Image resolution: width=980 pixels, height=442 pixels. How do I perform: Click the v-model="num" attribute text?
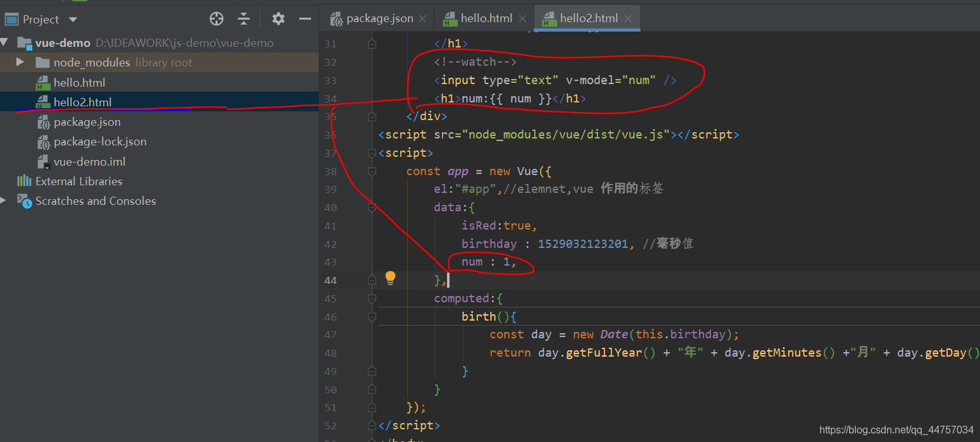tap(611, 80)
